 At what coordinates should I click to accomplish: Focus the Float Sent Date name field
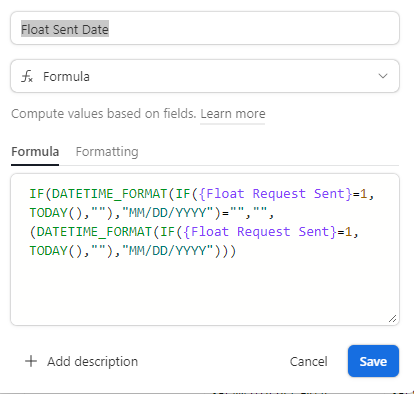coord(205,28)
